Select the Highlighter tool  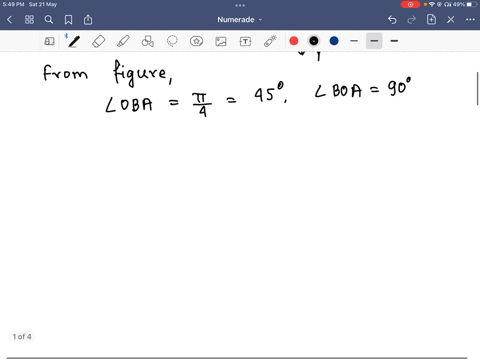123,41
